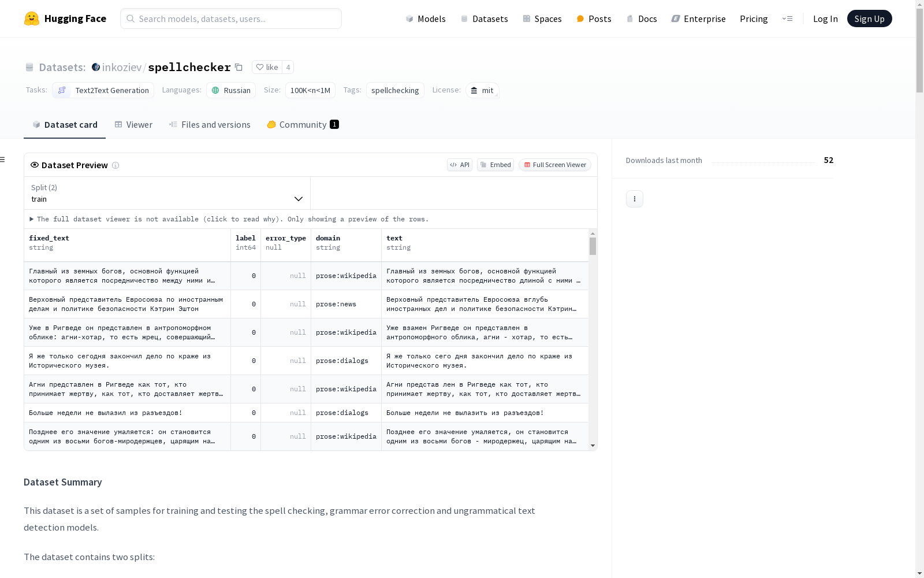Click the Dataset Preview info icon
The width and height of the screenshot is (924, 578).
[115, 165]
